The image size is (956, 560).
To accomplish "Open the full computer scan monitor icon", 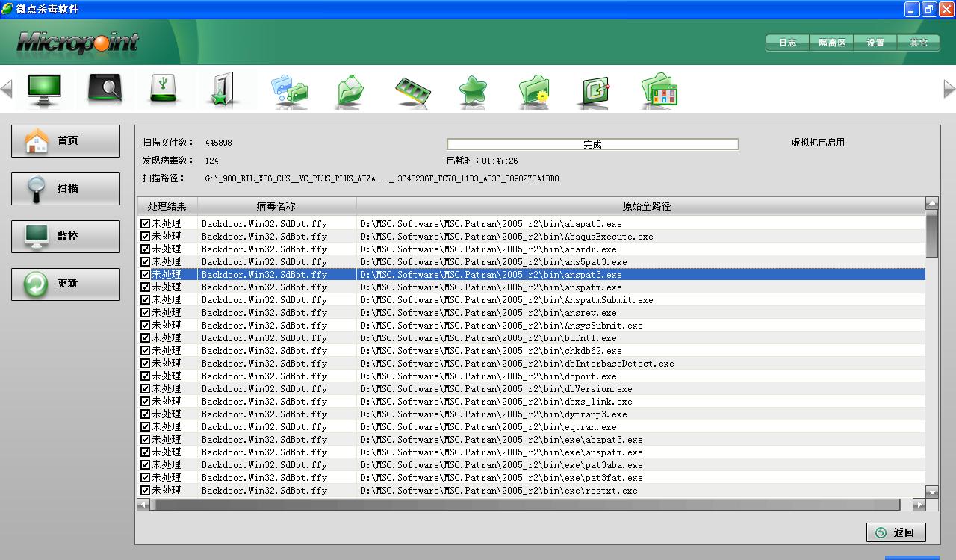I will click(x=44, y=90).
